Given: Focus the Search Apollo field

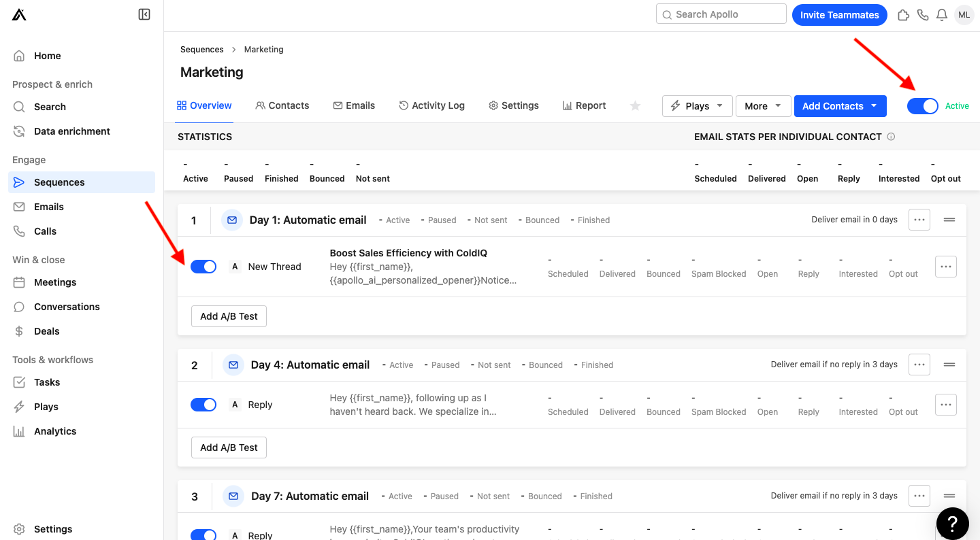Looking at the screenshot, I should pyautogui.click(x=721, y=14).
